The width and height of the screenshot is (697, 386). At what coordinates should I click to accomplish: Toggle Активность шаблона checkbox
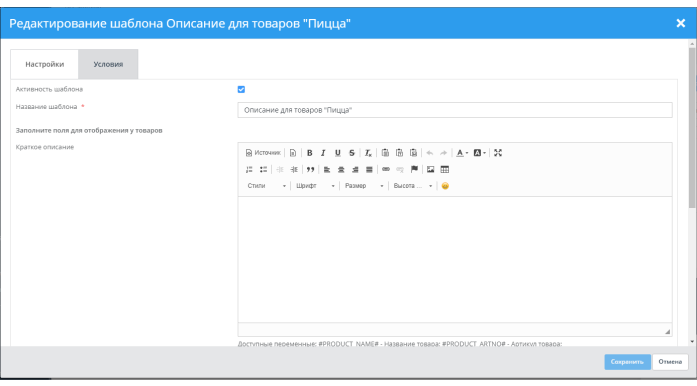coord(241,89)
